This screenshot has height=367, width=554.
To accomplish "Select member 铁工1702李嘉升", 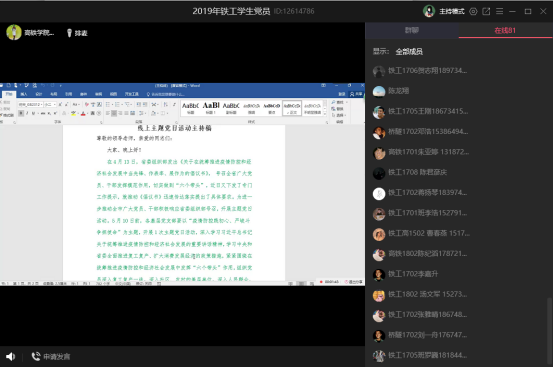I will click(x=459, y=274).
